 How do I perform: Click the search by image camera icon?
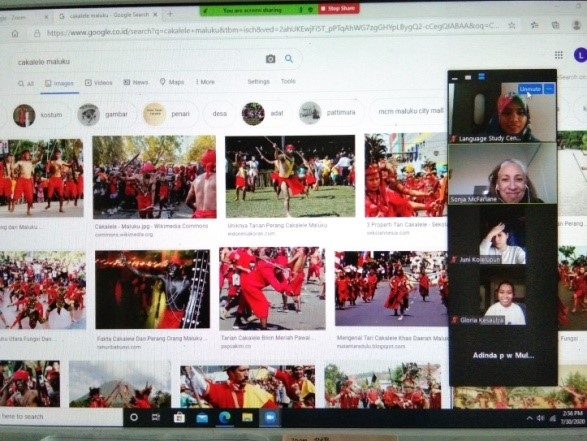coord(270,59)
